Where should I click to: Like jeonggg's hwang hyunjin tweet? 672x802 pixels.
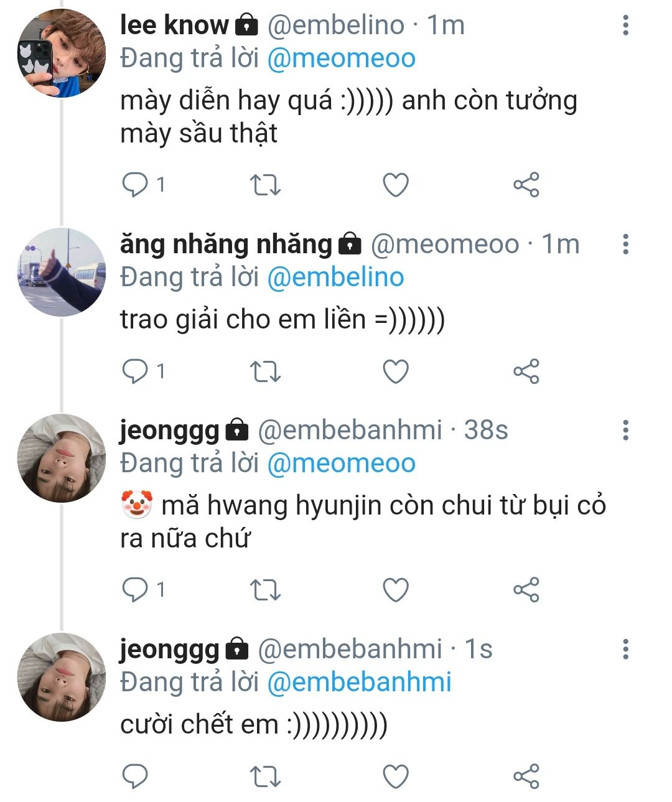pyautogui.click(x=395, y=590)
